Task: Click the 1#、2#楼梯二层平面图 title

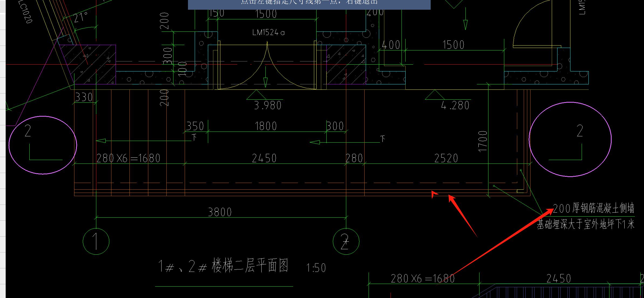Action: (x=223, y=266)
